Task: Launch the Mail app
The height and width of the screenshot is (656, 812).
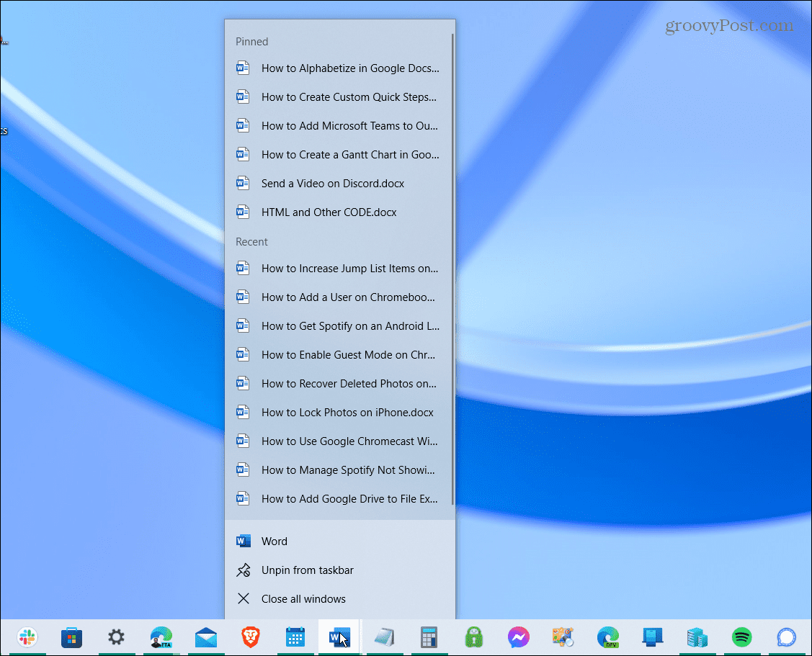Action: pyautogui.click(x=207, y=638)
